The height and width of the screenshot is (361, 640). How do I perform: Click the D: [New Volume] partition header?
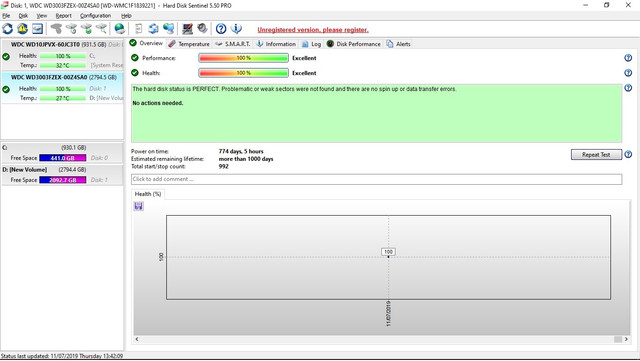click(x=62, y=169)
